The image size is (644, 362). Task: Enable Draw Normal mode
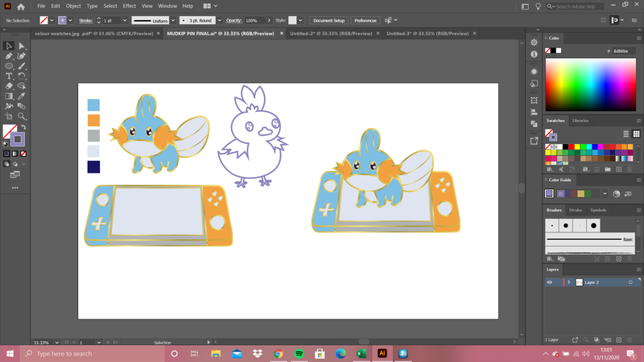point(6,164)
